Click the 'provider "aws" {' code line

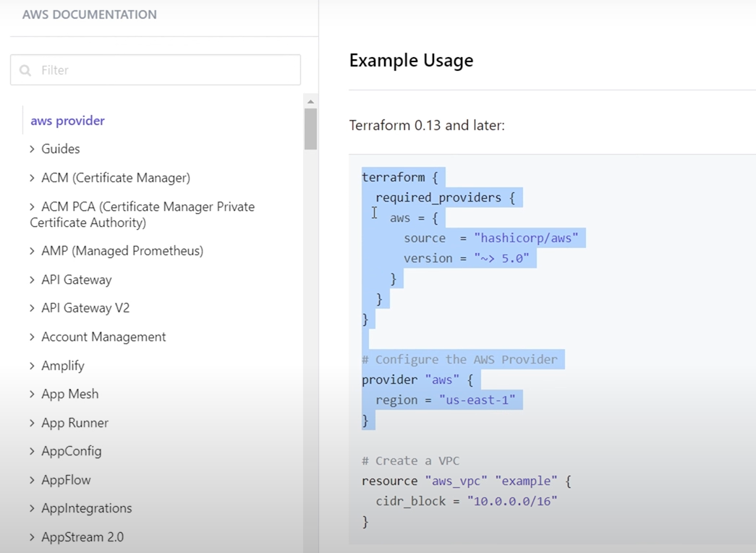point(417,380)
